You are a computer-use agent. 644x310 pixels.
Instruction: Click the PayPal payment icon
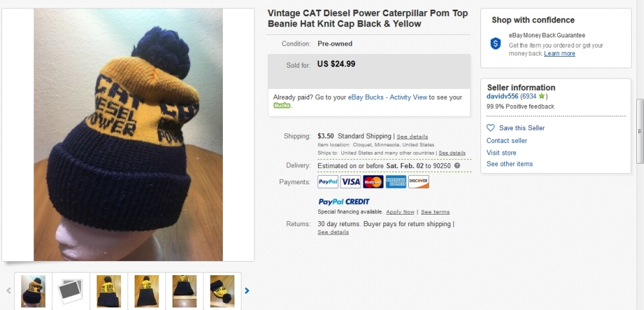point(328,182)
